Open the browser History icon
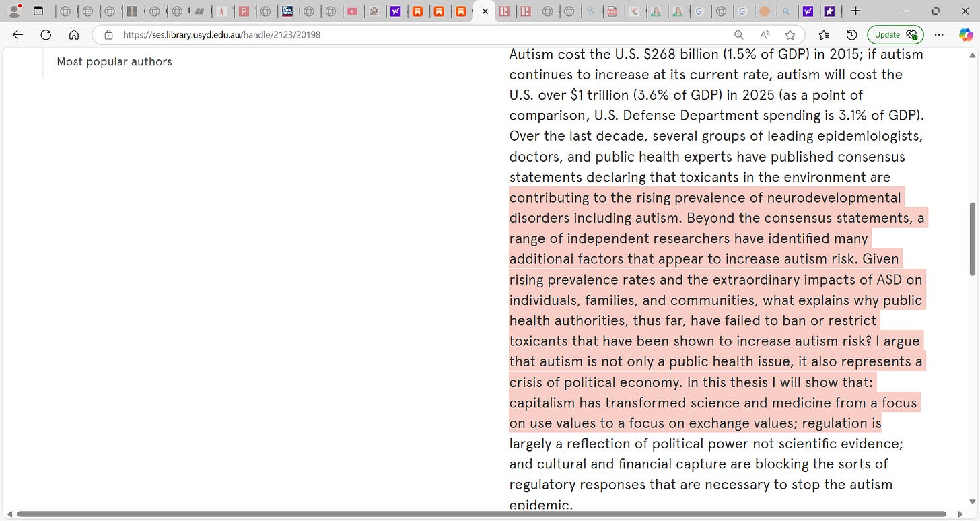 tap(851, 35)
